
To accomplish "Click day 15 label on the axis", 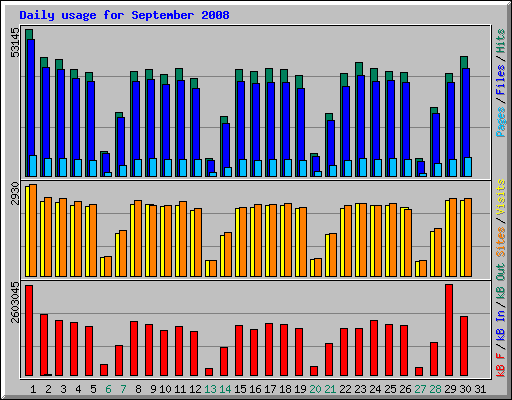I will 240,389.
